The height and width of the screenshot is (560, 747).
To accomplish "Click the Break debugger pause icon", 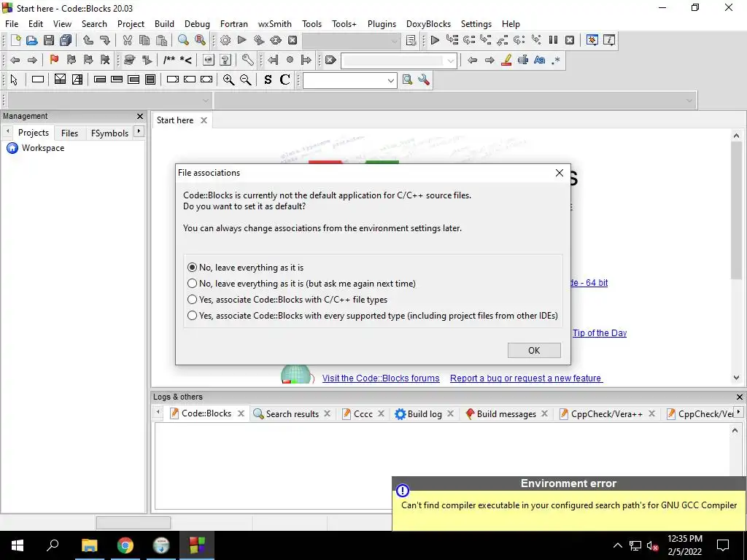I will 553,40.
